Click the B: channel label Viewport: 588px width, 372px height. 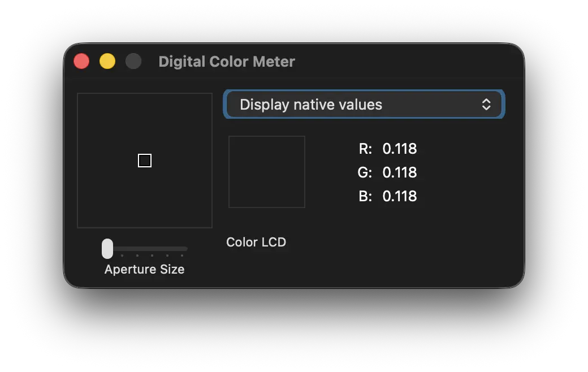(x=365, y=196)
